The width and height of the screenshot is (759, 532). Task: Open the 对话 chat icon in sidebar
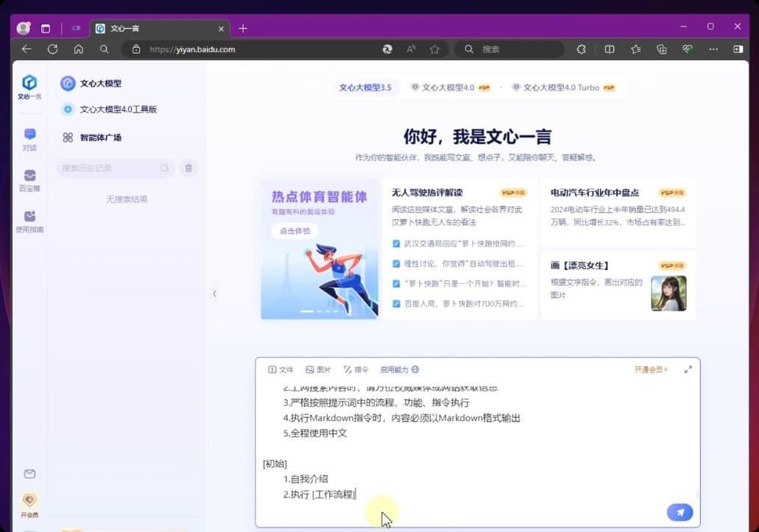tap(29, 140)
